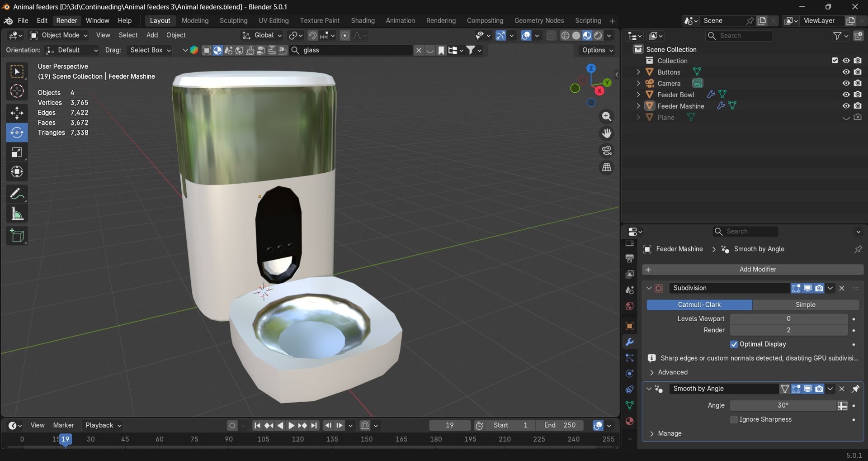
Task: Click the zoom view magnifier icon
Action: (x=607, y=117)
